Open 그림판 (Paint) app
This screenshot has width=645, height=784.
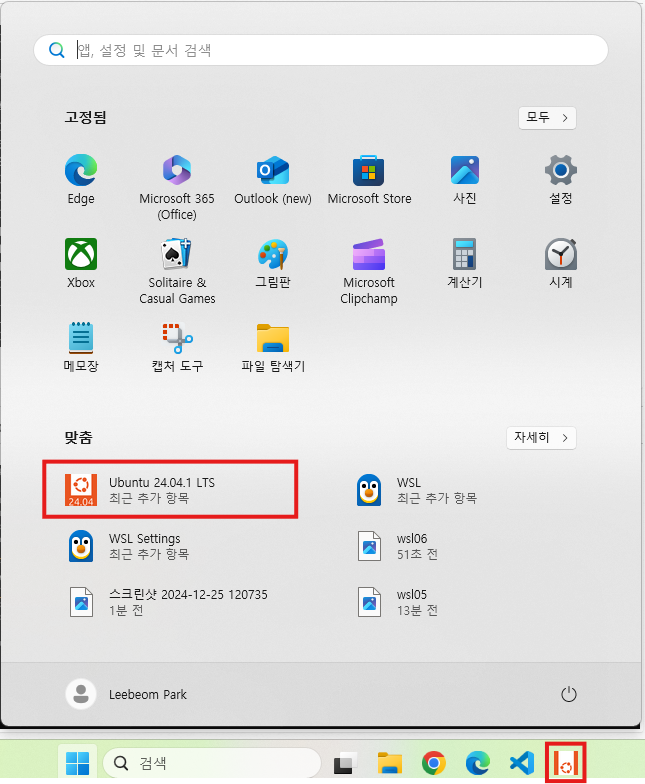click(273, 264)
